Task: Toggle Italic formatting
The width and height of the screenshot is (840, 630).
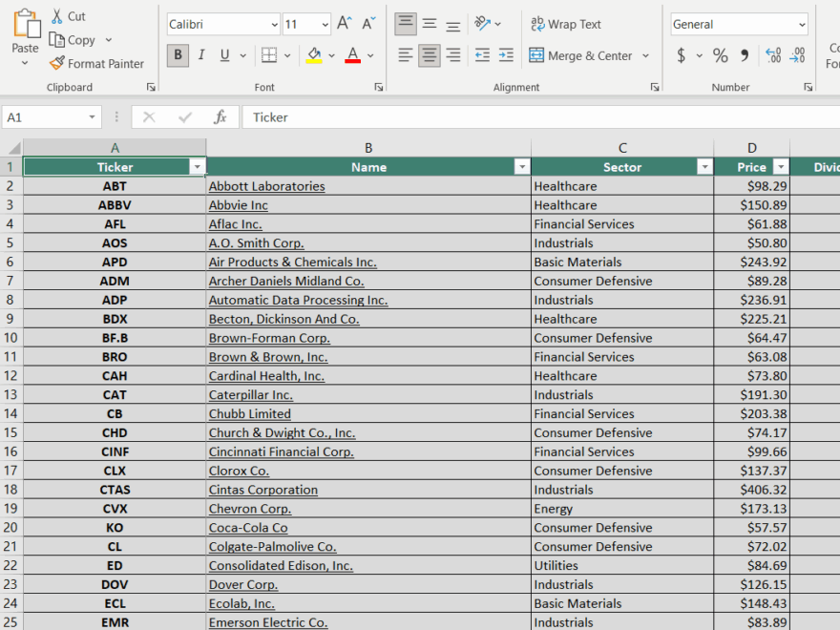Action: pyautogui.click(x=201, y=55)
